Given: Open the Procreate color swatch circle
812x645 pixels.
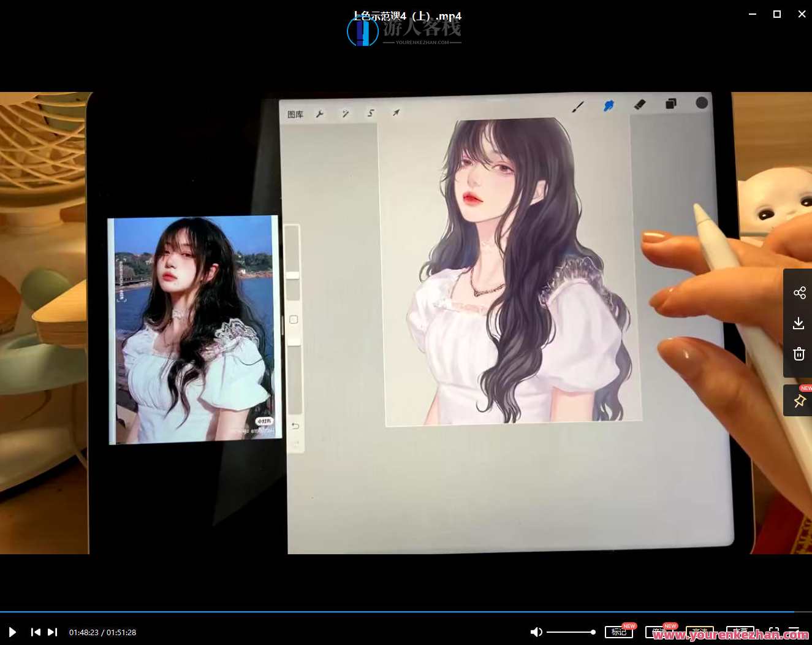Looking at the screenshot, I should point(702,103).
